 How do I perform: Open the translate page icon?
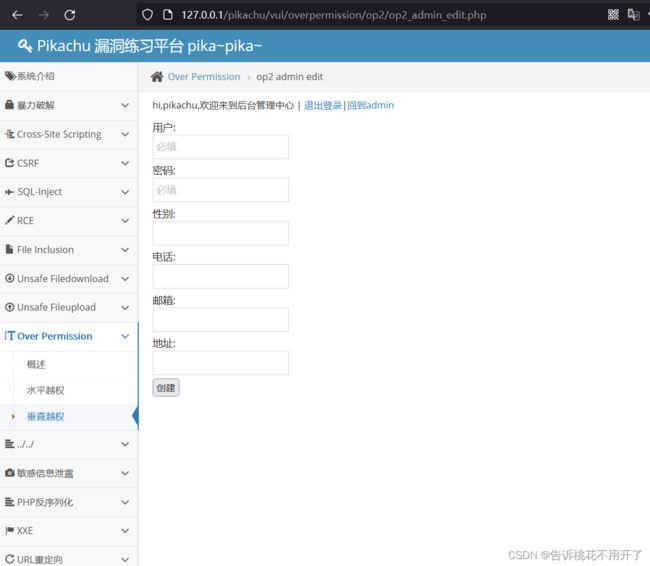pos(633,15)
